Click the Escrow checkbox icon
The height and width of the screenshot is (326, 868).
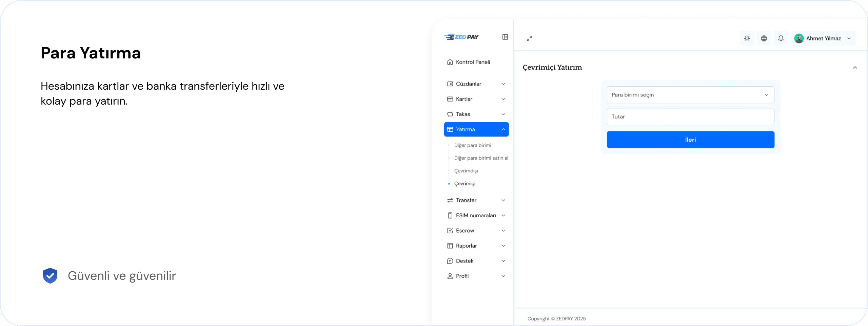tap(450, 231)
